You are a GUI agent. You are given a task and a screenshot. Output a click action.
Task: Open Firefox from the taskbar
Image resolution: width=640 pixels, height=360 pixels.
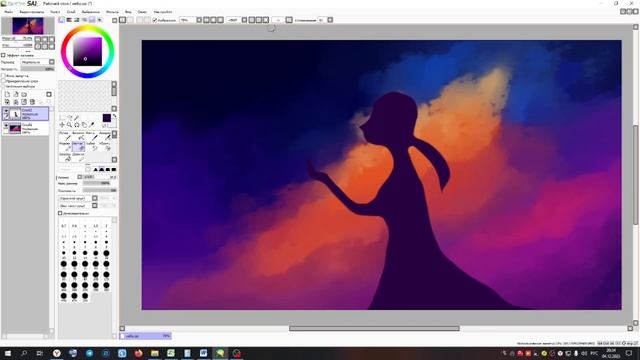(138, 353)
